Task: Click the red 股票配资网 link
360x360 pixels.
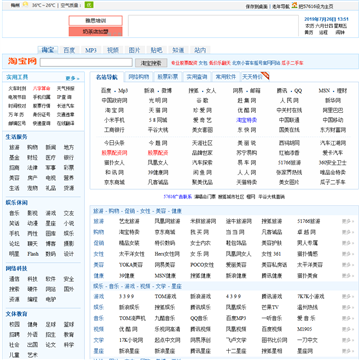Action: pyautogui.click(x=115, y=153)
